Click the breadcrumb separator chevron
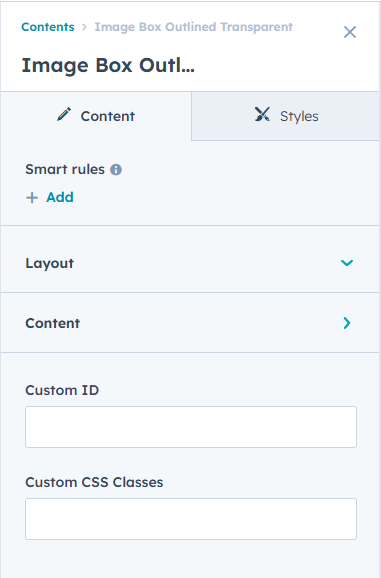Viewport: 381px width, 578px height. point(84,27)
